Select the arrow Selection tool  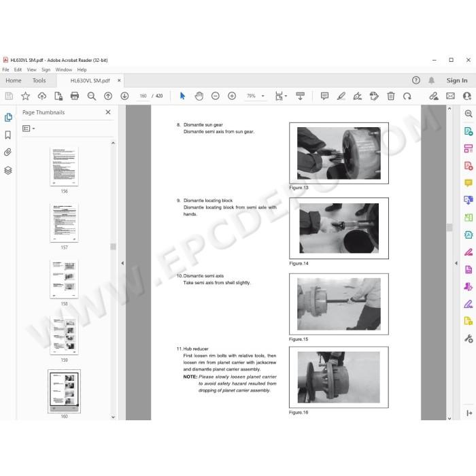182,97
